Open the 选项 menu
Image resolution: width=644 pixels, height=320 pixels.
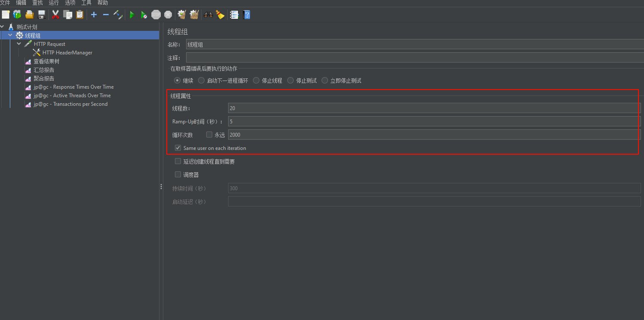click(x=70, y=3)
